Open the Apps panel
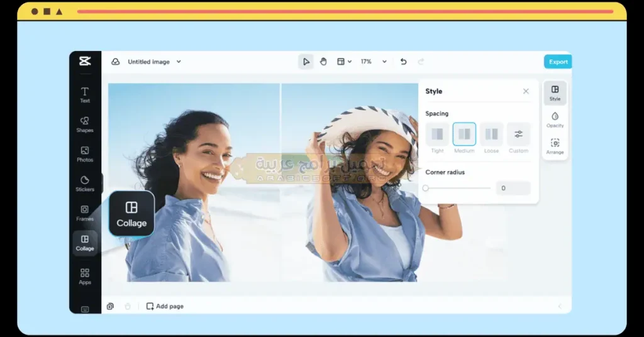Viewport: 644px width, 337px height. click(85, 276)
